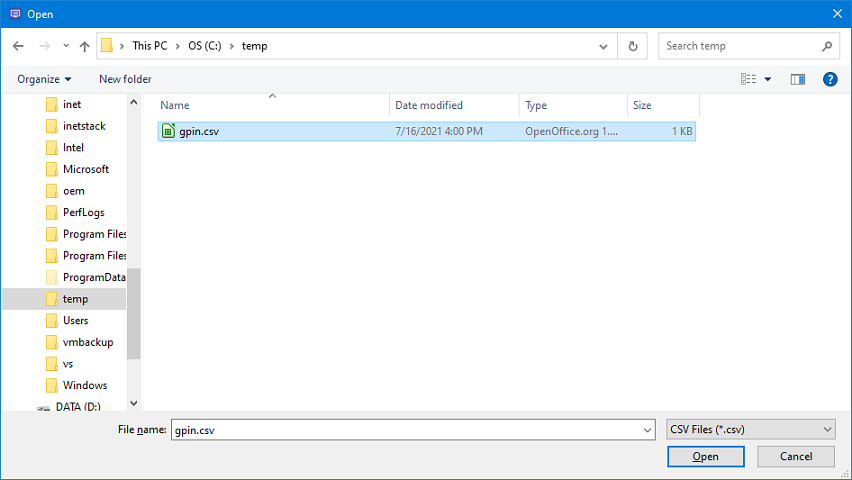Toggle the preview pane icon
Viewport: 852px width, 480px height.
pyautogui.click(x=797, y=79)
